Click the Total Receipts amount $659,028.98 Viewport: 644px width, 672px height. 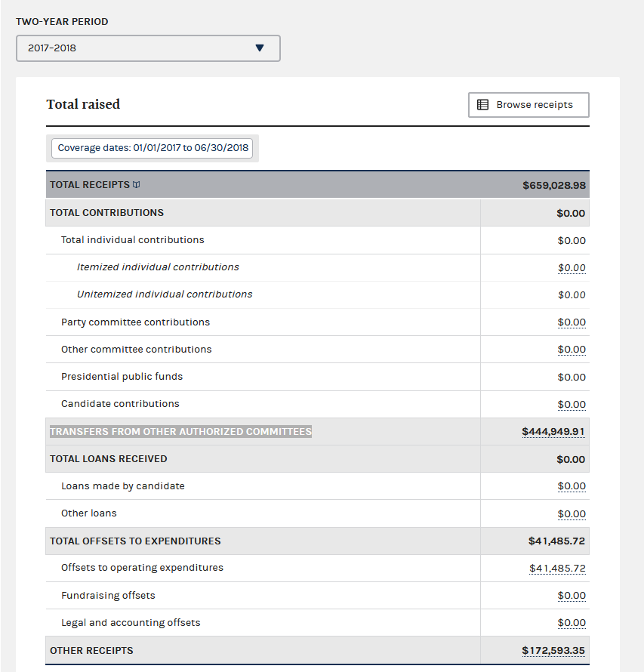554,185
